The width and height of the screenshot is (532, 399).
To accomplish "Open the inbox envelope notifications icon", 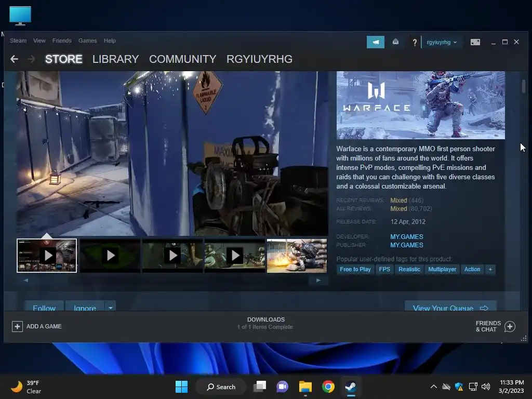I will (x=395, y=42).
